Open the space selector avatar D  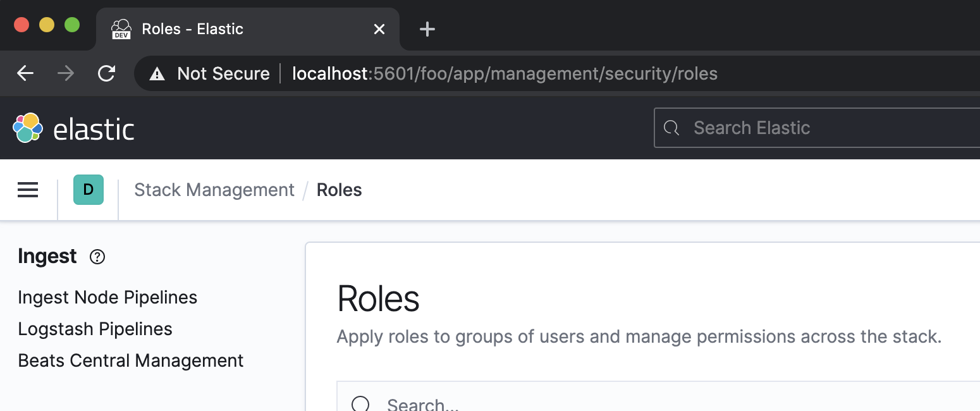(89, 190)
